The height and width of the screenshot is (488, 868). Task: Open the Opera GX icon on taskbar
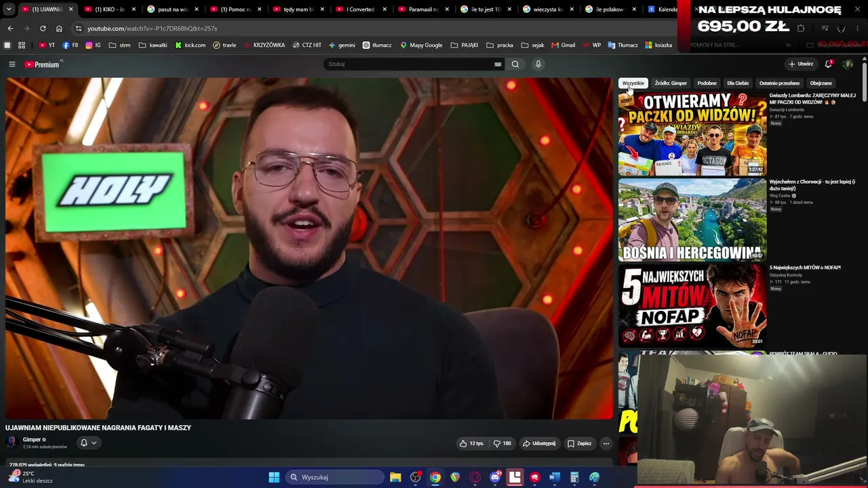475,477
